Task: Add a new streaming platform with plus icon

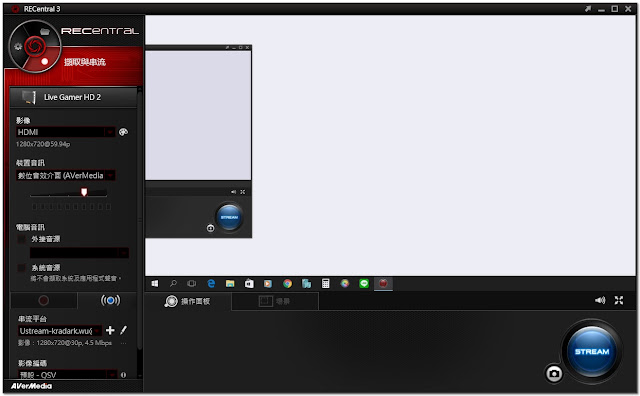Action: coord(110,330)
